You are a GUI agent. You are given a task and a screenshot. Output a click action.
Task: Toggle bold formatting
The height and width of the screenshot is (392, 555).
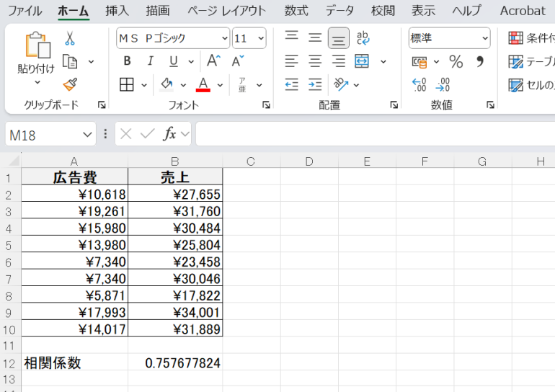(x=127, y=61)
